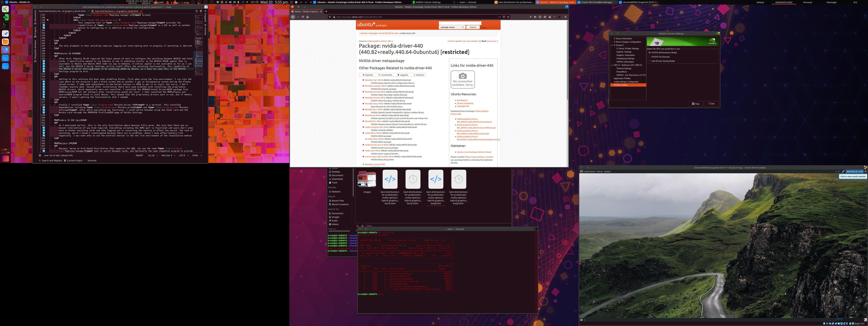Screen dimensions: 868x326
Task: Open images folder in file manager
Action: [x=367, y=180]
